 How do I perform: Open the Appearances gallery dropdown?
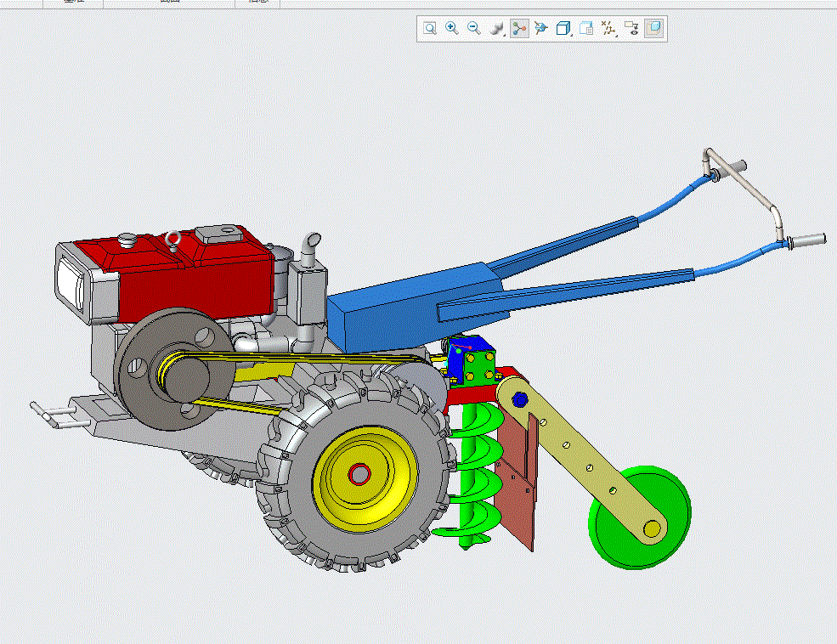tap(497, 28)
